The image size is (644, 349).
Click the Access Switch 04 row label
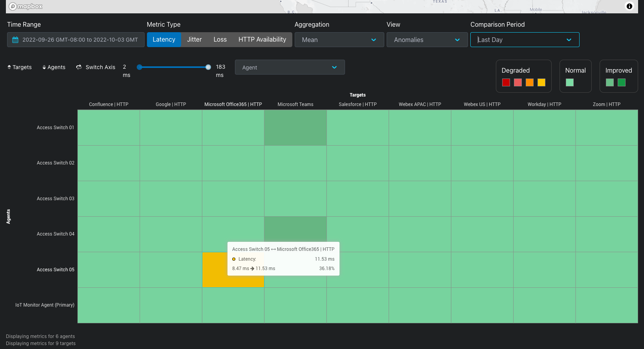(x=55, y=234)
